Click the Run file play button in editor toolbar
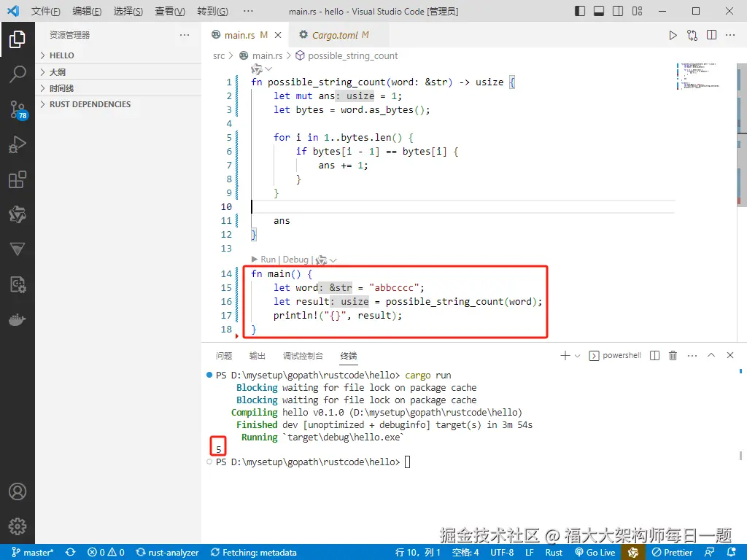This screenshot has height=560, width=747. (673, 35)
